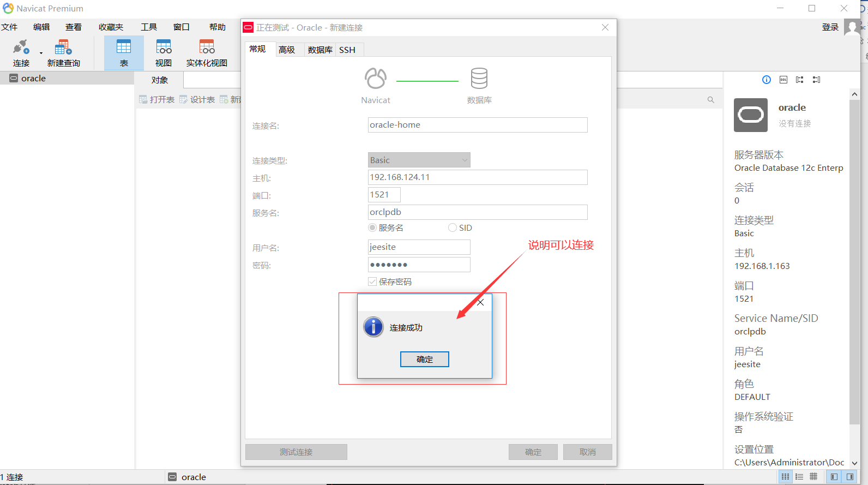
Task: Click the 取消 button
Action: click(x=588, y=452)
